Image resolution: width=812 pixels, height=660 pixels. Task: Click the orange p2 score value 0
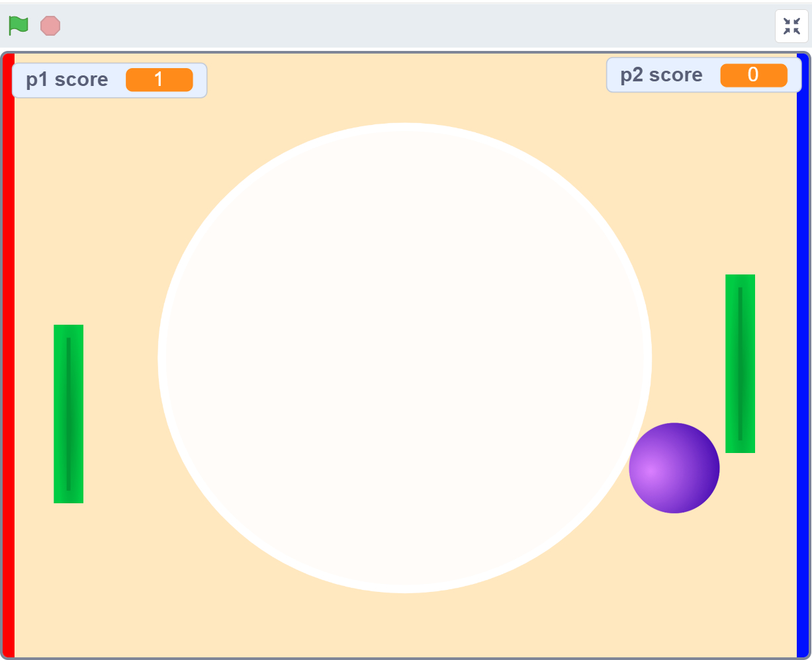coord(754,75)
